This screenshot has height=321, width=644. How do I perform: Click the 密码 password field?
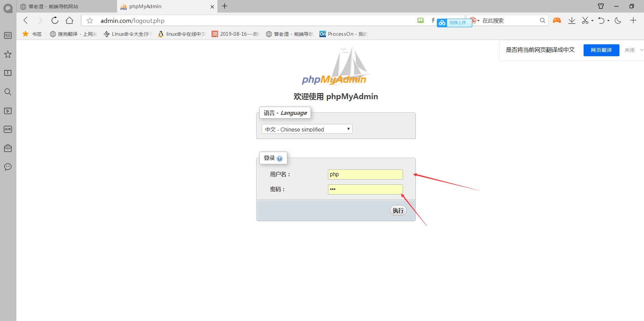(x=365, y=189)
